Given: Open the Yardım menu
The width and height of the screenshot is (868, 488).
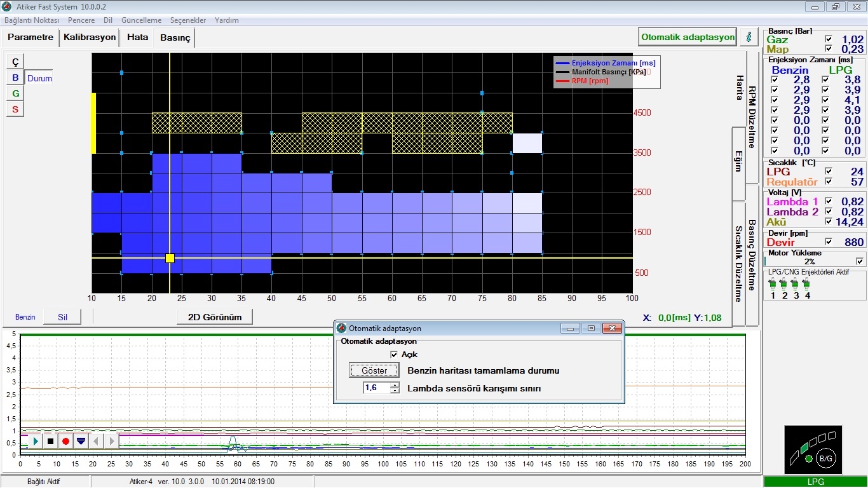Looking at the screenshot, I should (x=227, y=20).
